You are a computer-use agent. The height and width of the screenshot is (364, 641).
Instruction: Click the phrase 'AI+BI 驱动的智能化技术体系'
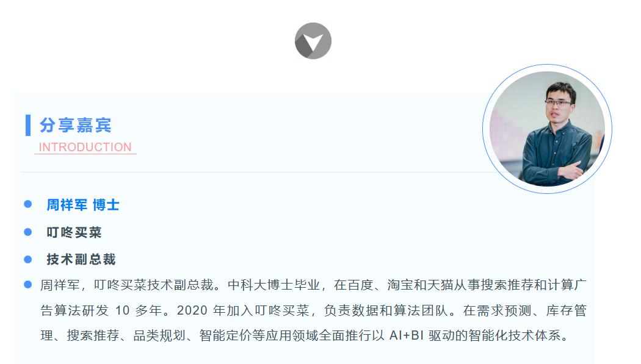(x=474, y=335)
